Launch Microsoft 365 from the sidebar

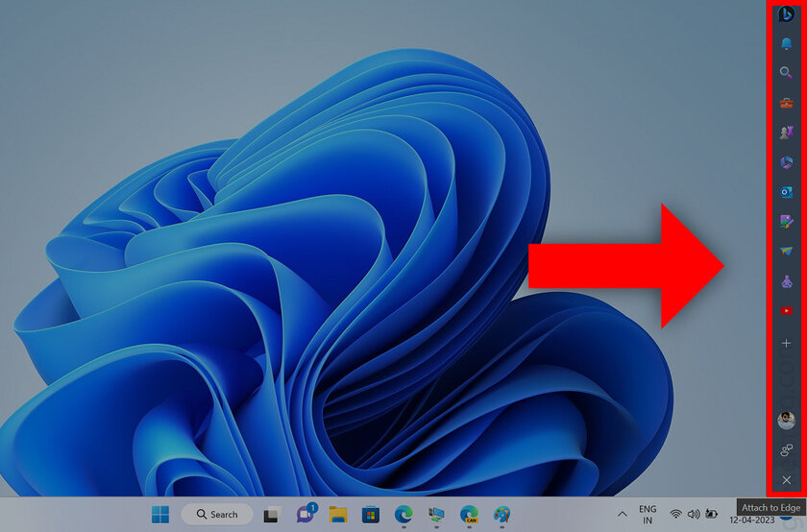pos(786,162)
